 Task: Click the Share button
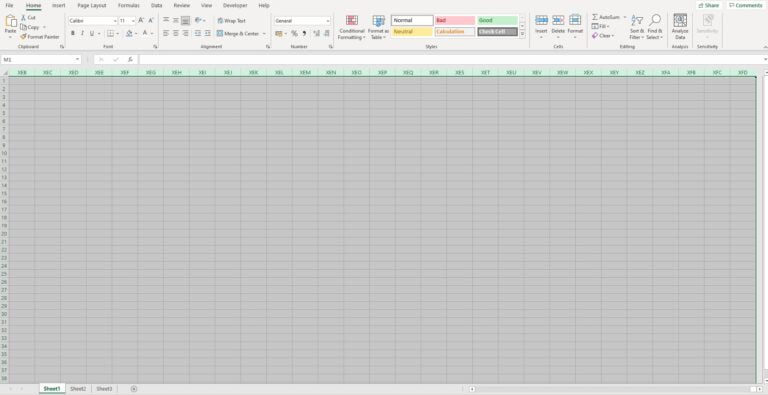point(709,5)
